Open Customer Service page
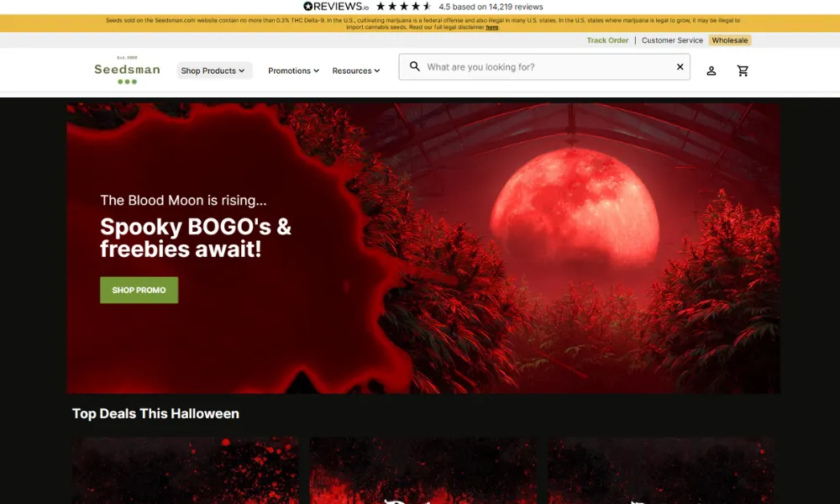Viewport: 840px width, 504px height. click(672, 40)
